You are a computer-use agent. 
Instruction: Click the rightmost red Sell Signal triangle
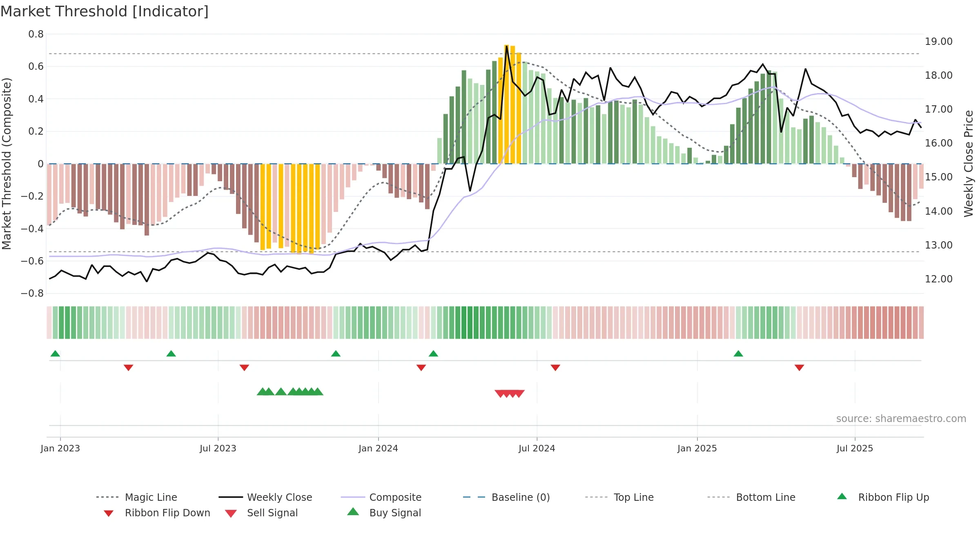[x=519, y=393]
